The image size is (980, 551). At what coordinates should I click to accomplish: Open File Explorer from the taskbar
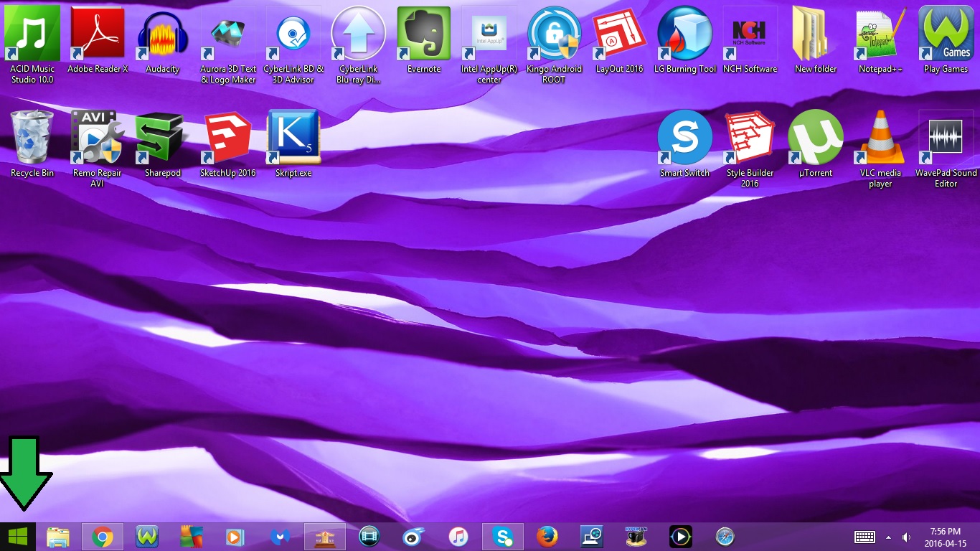(x=58, y=537)
